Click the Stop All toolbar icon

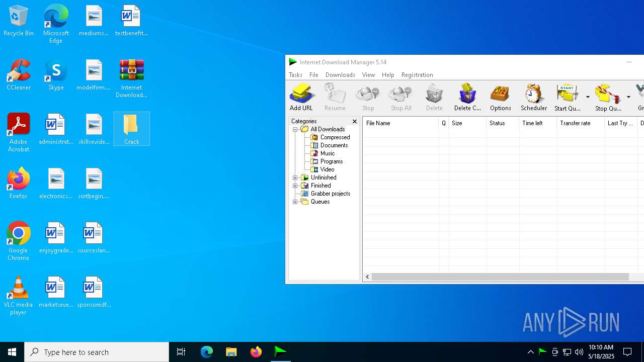click(x=401, y=97)
